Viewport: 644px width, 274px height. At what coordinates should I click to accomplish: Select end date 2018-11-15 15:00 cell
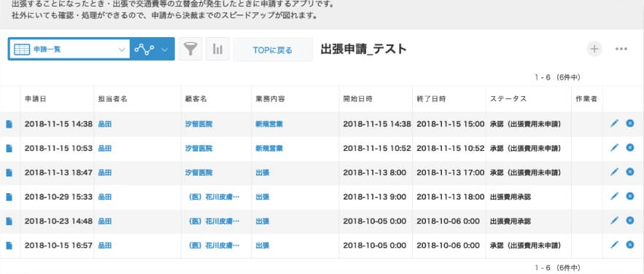click(x=451, y=124)
